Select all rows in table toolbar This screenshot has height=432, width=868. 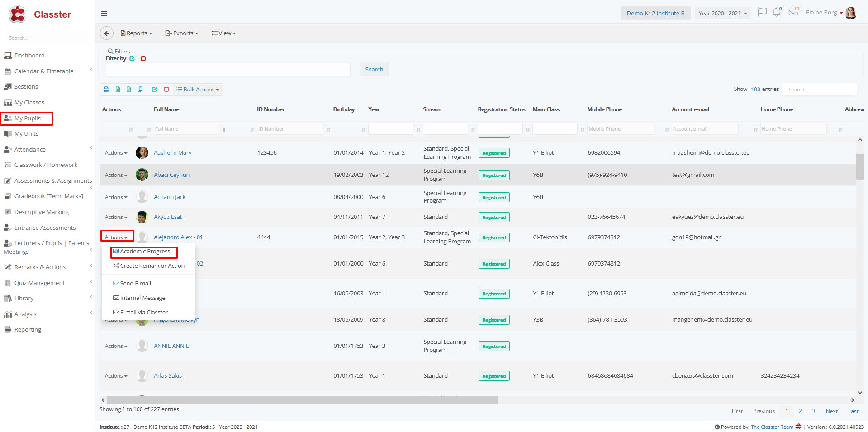click(x=154, y=90)
